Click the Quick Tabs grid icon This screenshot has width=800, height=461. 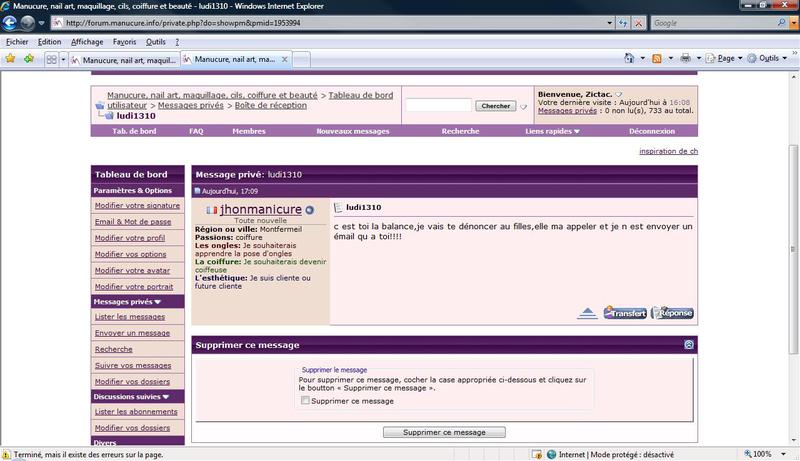[51, 60]
